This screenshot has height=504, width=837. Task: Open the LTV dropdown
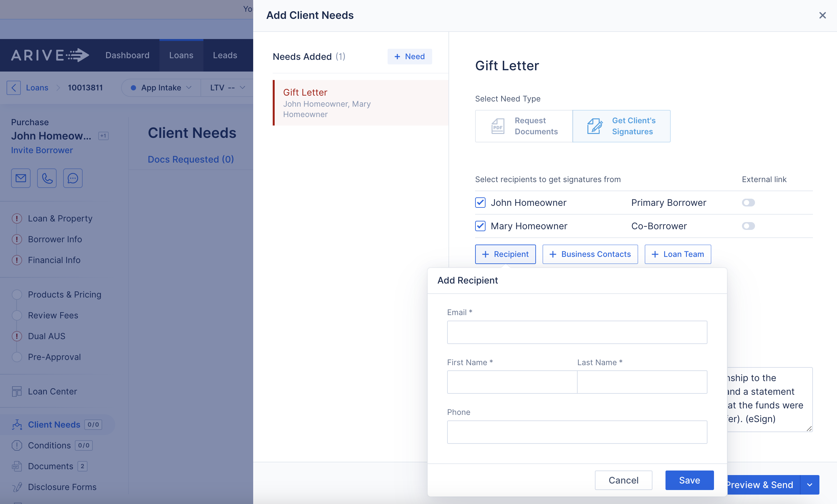[227, 87]
